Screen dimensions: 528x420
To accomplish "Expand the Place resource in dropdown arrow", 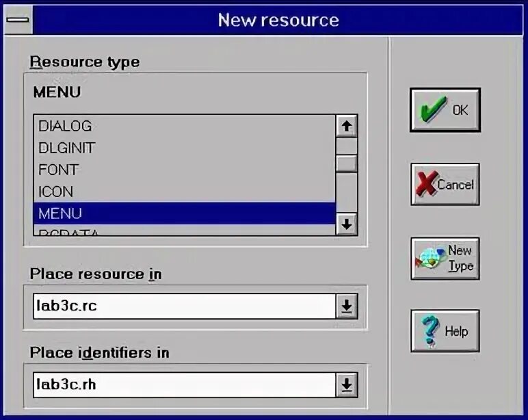I will point(347,306).
